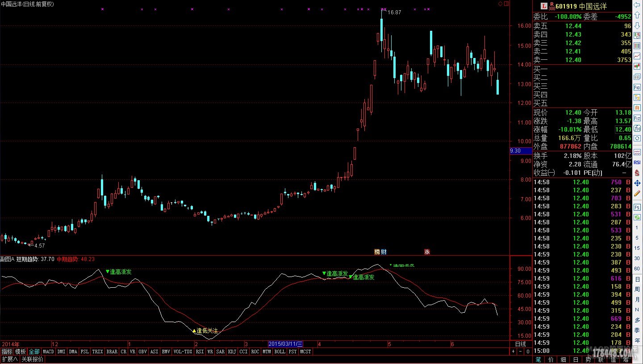Click the red dollar sign icon
Screen dimensions: 643x364
pyautogui.click(x=637, y=173)
